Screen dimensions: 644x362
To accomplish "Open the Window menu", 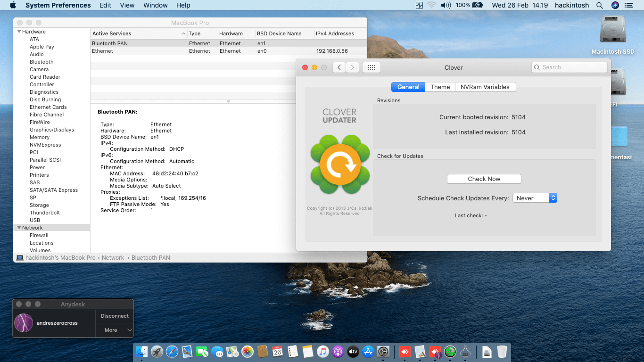I will point(155,5).
